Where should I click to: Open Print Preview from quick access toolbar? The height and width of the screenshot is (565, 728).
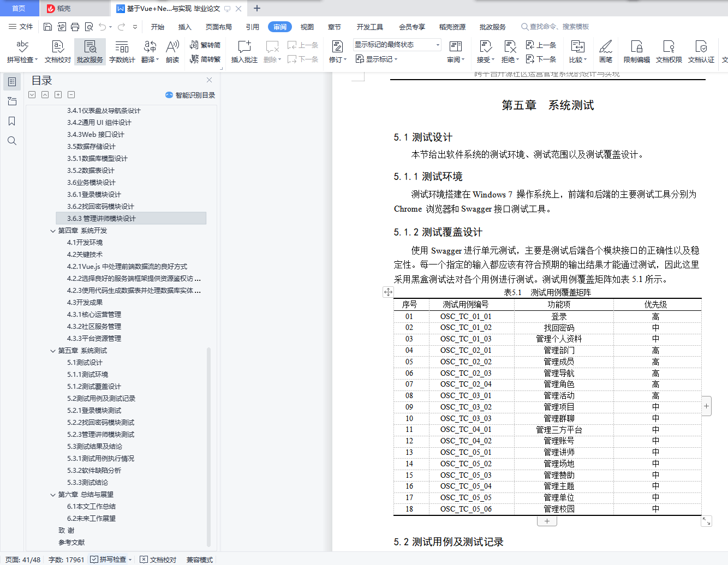[88, 27]
